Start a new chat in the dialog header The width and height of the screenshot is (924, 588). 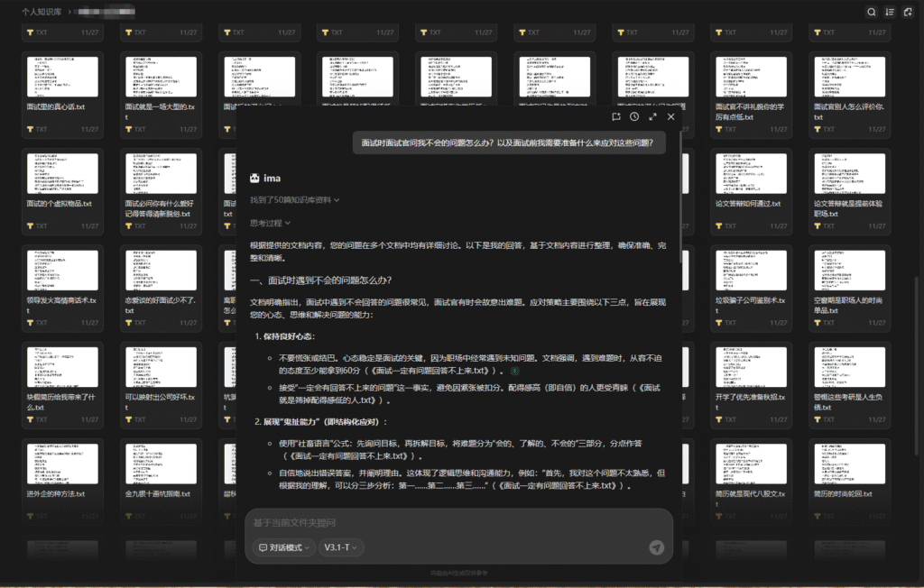(x=616, y=116)
